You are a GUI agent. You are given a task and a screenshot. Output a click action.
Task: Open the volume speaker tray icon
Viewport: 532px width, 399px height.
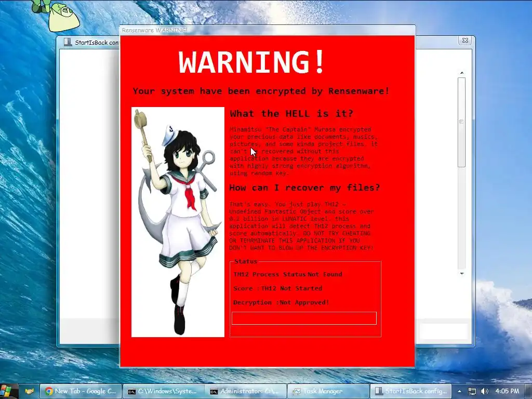[x=485, y=391]
